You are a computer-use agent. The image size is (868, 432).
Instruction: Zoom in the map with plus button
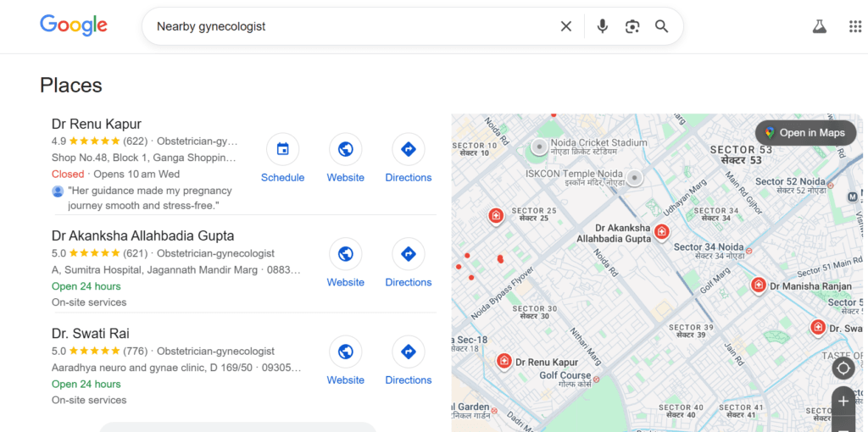tap(843, 401)
